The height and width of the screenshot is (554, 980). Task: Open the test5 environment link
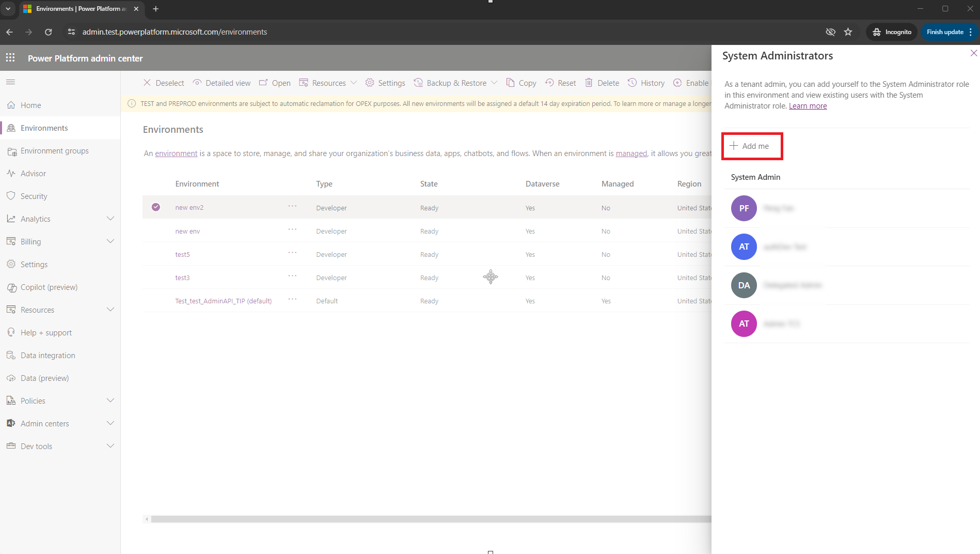pos(182,254)
